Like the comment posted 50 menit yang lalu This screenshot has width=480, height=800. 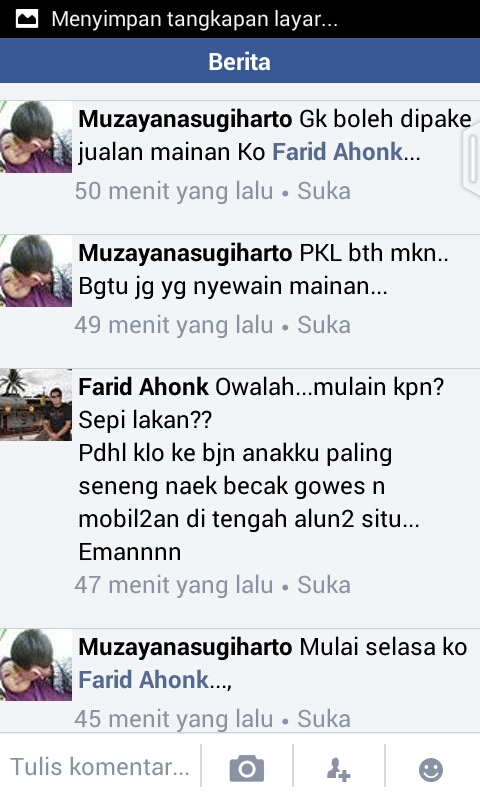pos(324,191)
